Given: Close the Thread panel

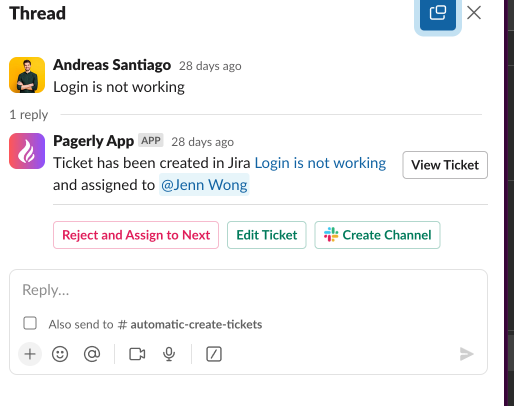Looking at the screenshot, I should [474, 13].
